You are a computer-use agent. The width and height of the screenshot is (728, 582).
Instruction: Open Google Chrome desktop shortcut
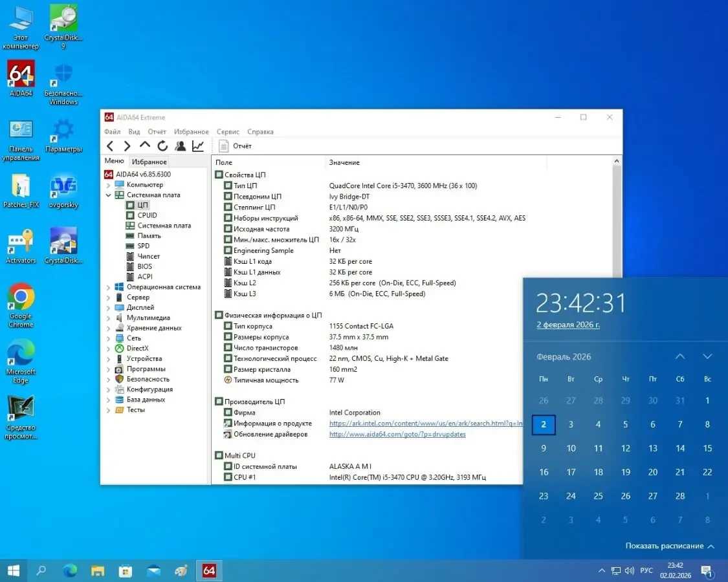tap(21, 305)
